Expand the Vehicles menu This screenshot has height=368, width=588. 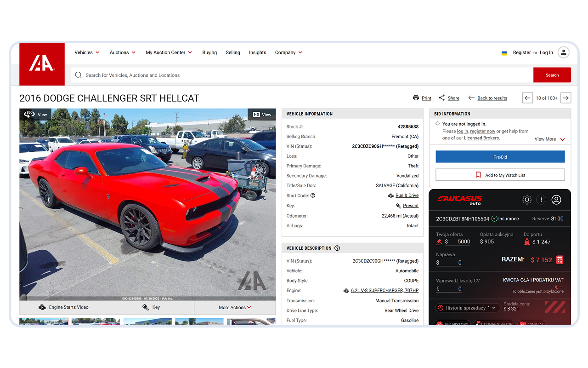tap(87, 52)
